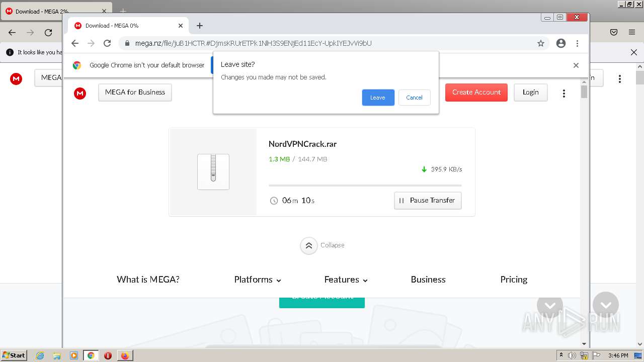
Task: Bookmark this page with the star icon
Action: pos(541,43)
